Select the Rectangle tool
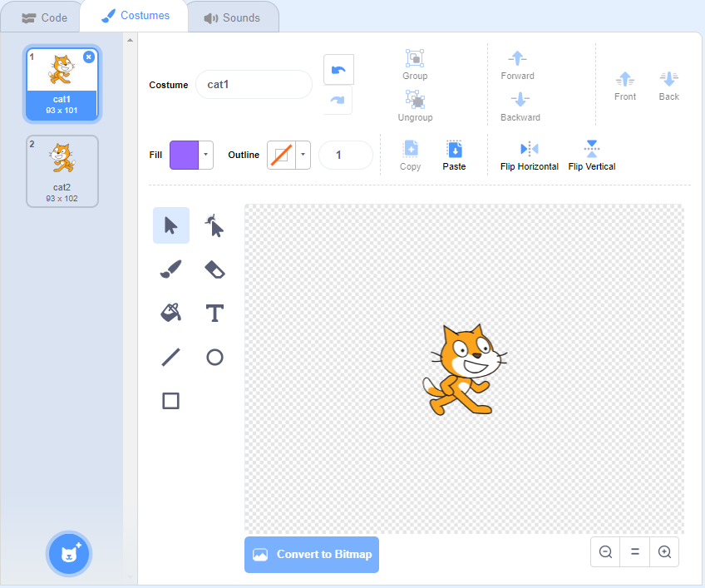Image resolution: width=705 pixels, height=588 pixels. pos(171,400)
